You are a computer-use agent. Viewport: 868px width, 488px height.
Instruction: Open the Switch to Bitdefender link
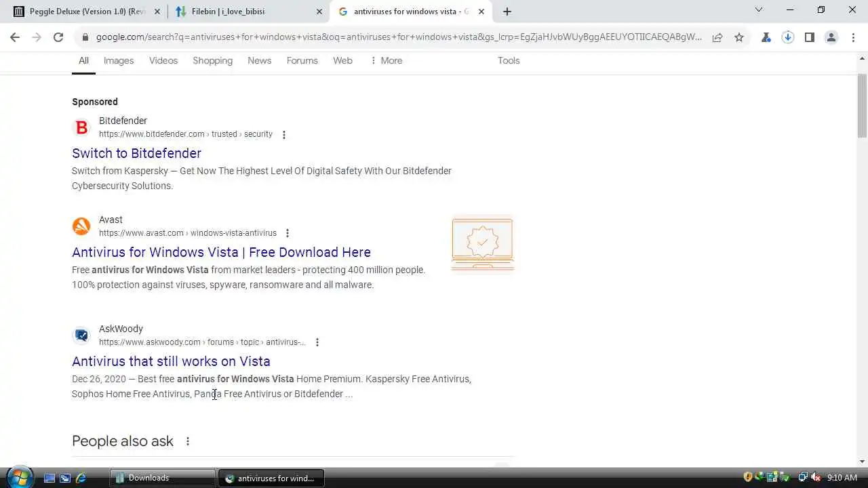(x=136, y=153)
